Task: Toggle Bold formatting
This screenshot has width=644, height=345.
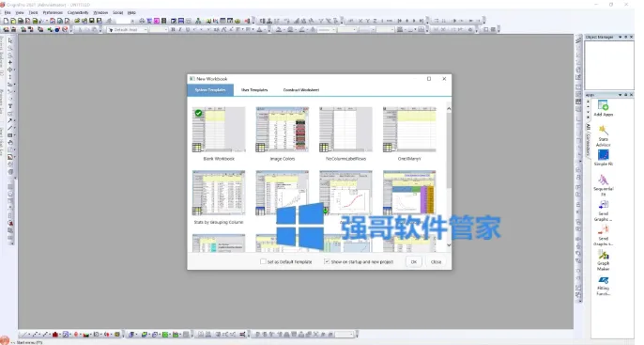Action: 173,29
